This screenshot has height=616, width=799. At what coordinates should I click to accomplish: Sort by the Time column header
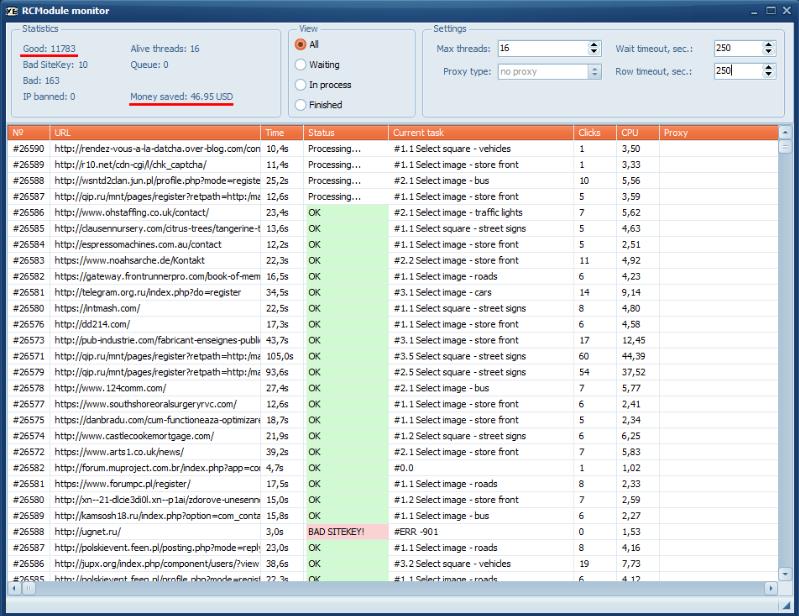[x=282, y=132]
